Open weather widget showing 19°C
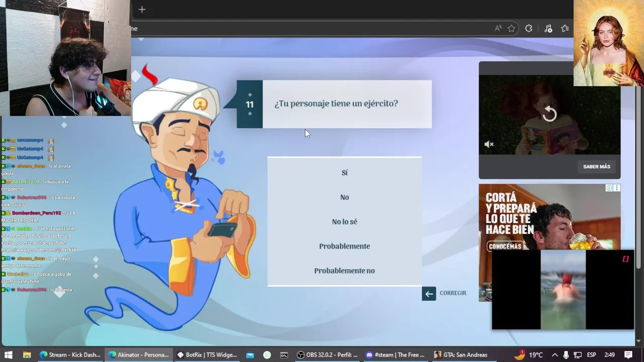 click(x=528, y=355)
